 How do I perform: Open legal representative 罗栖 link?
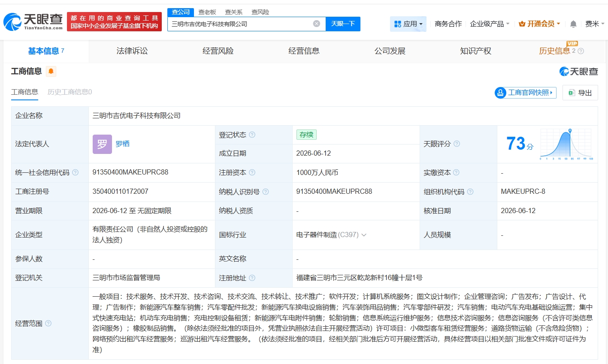(122, 144)
